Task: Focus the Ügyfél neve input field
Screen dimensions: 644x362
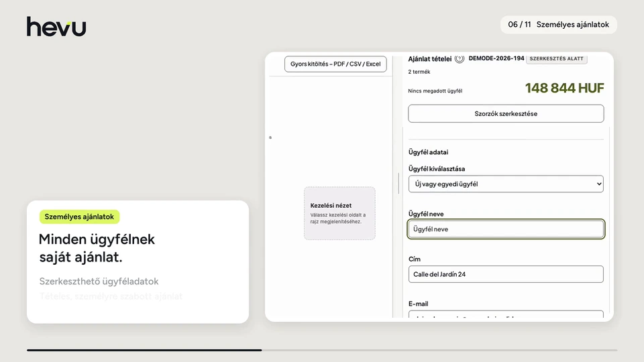Action: [x=506, y=229]
